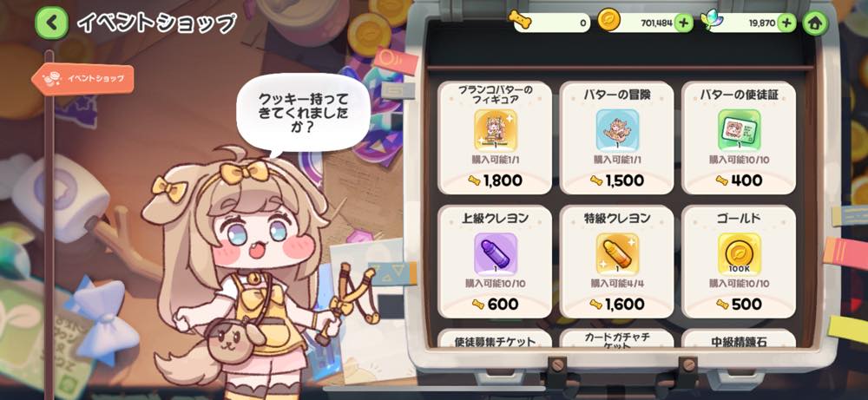Tap the crystal butterfly currency icon
Viewport: 868px width, 400px height.
710,22
